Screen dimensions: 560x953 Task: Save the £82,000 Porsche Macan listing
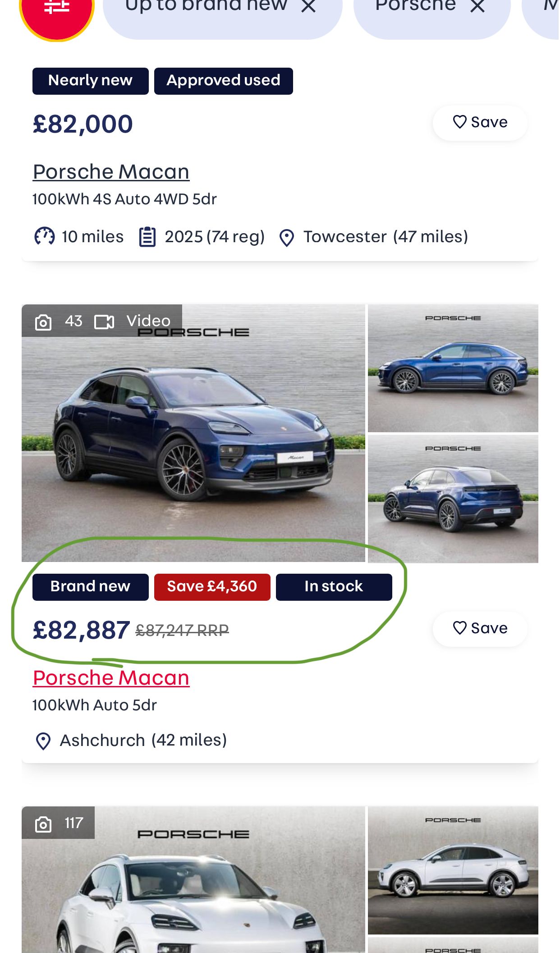click(480, 122)
